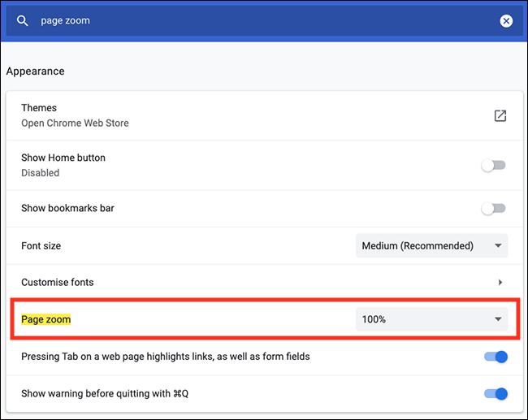Toggle the Show Home button switch

pyautogui.click(x=493, y=166)
